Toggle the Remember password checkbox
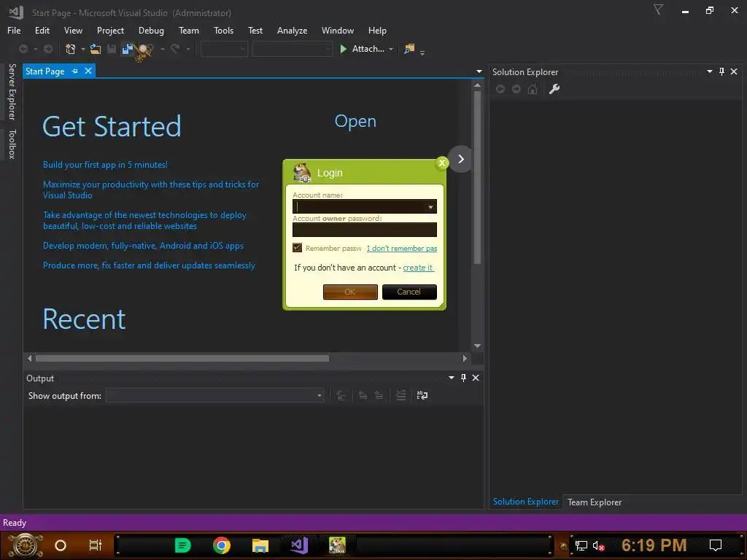 tap(298, 248)
